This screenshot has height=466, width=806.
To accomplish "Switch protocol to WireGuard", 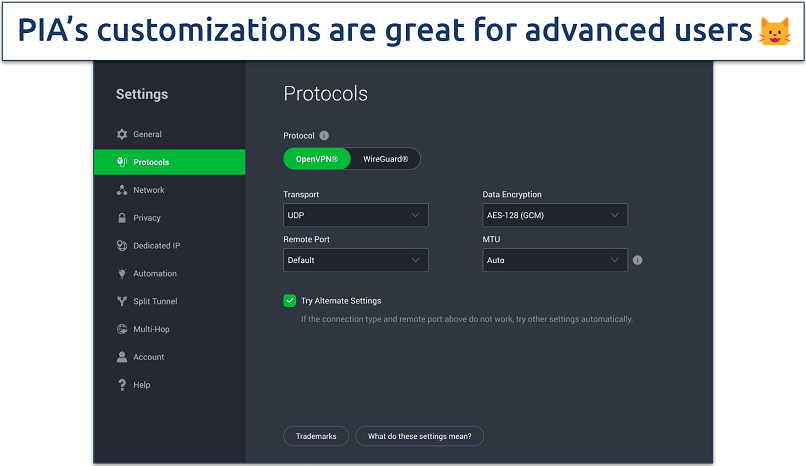I will (x=385, y=159).
